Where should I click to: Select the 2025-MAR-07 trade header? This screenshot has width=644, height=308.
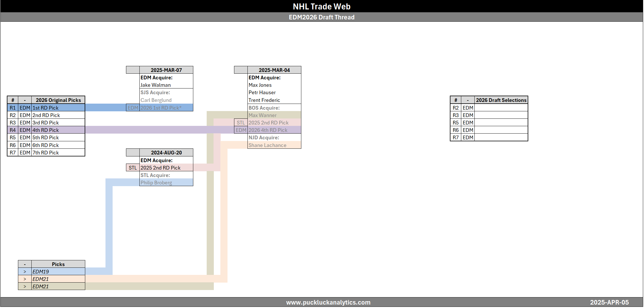tap(166, 70)
